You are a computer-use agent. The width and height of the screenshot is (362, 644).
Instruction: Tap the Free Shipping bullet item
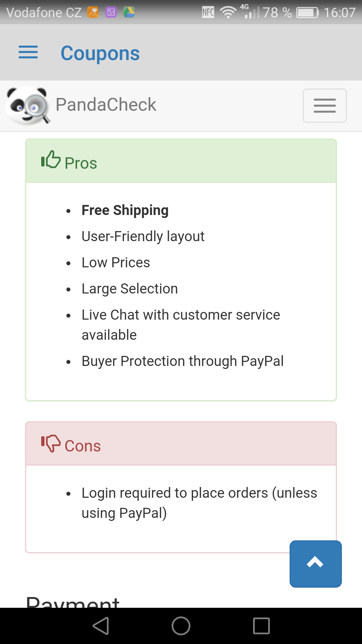(x=125, y=210)
